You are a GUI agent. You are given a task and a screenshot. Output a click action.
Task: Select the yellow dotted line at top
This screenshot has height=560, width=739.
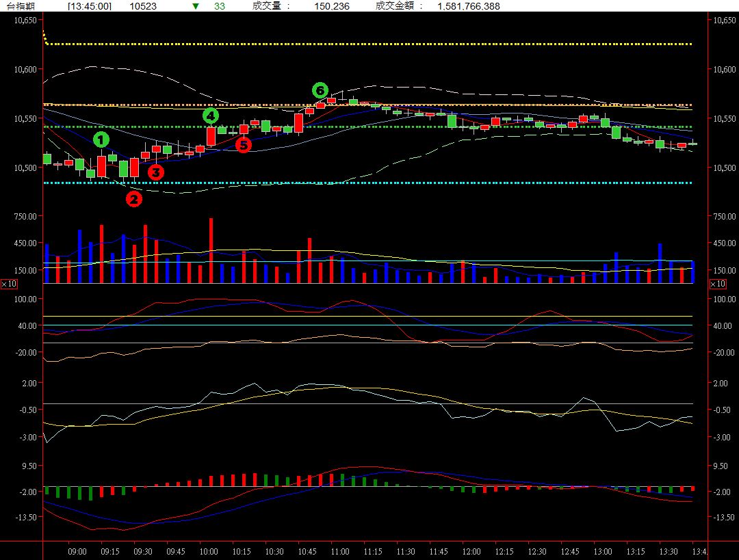tap(369, 44)
